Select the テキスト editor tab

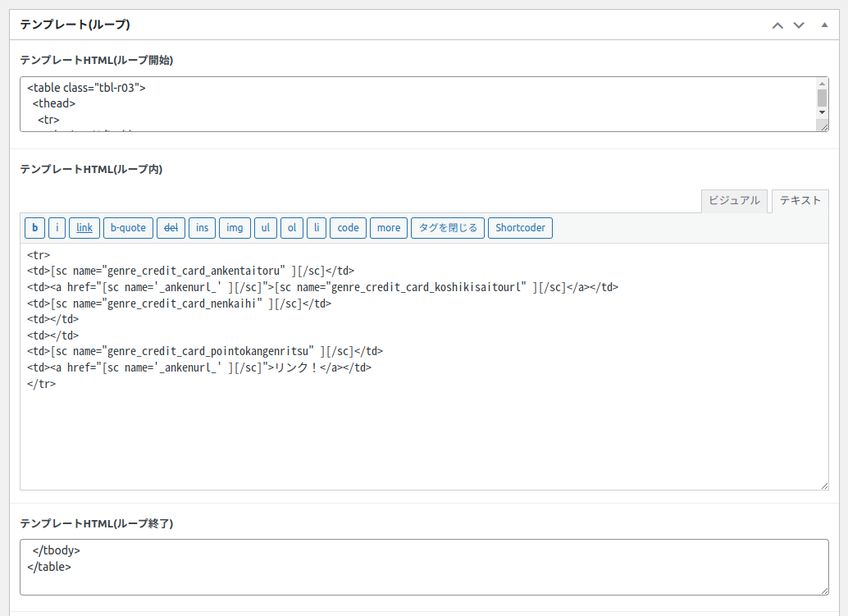point(800,201)
